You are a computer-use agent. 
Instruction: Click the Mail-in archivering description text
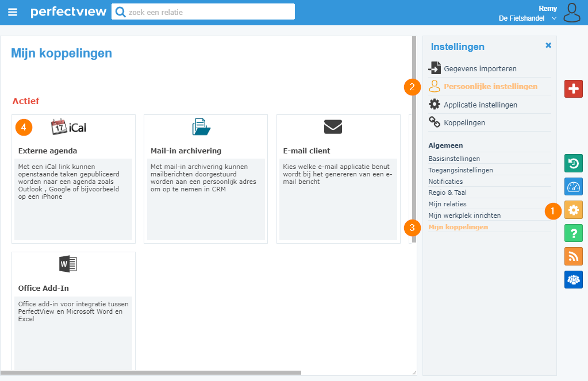(203, 178)
